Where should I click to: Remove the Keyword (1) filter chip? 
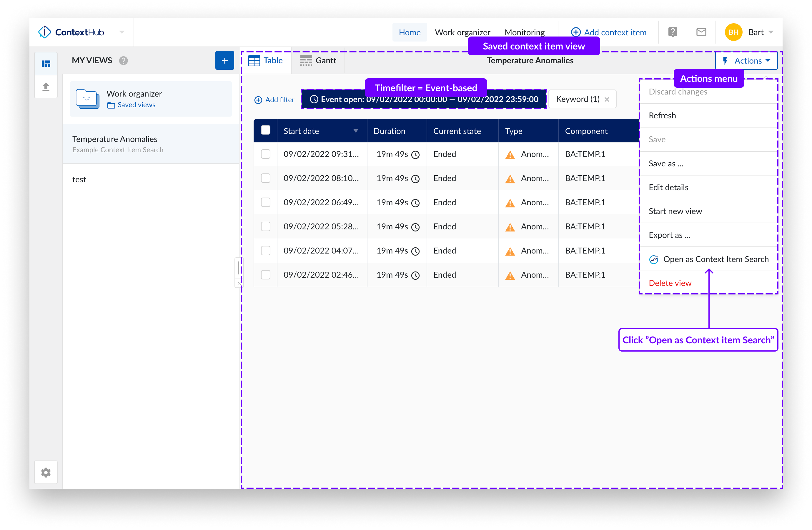[607, 100]
